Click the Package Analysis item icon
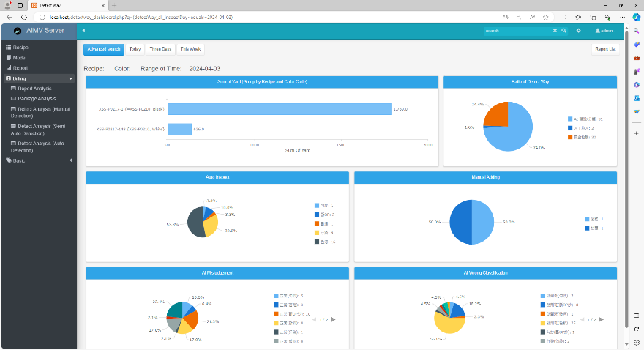Viewport: 644px width, 350px height. coord(14,99)
